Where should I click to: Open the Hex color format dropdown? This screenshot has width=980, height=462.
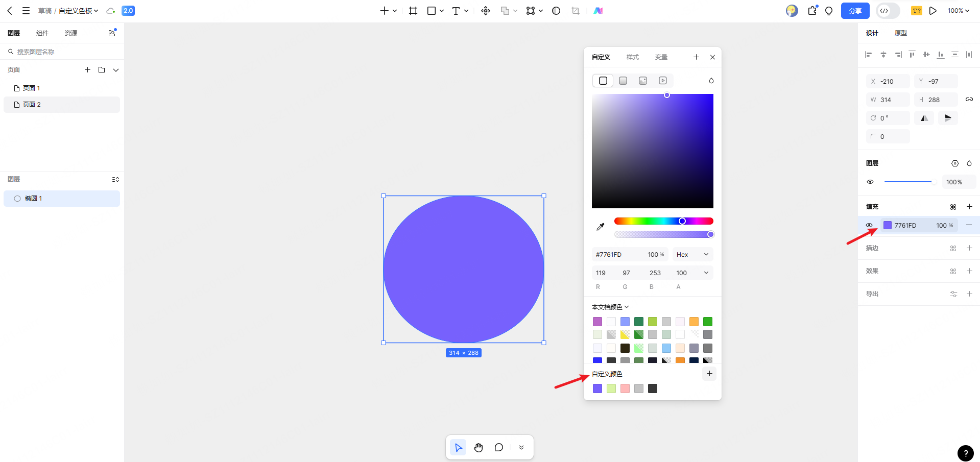point(692,254)
